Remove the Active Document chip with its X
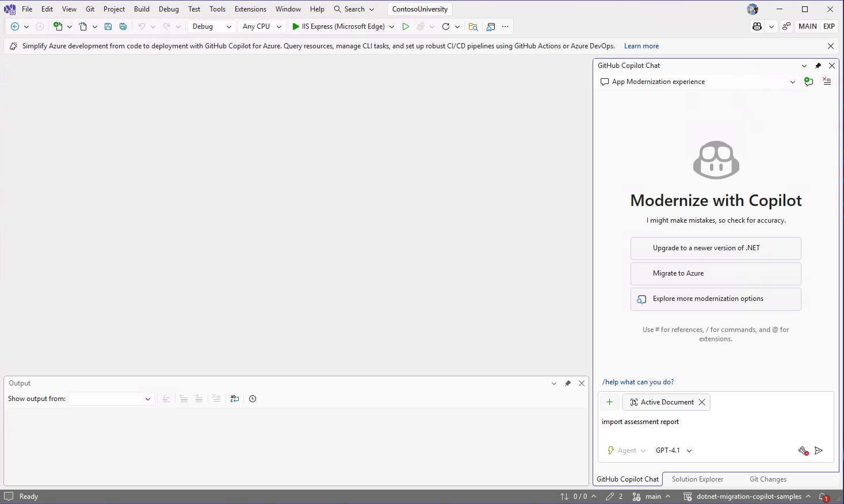Screen dimensions: 844x504 pyautogui.click(x=702, y=402)
